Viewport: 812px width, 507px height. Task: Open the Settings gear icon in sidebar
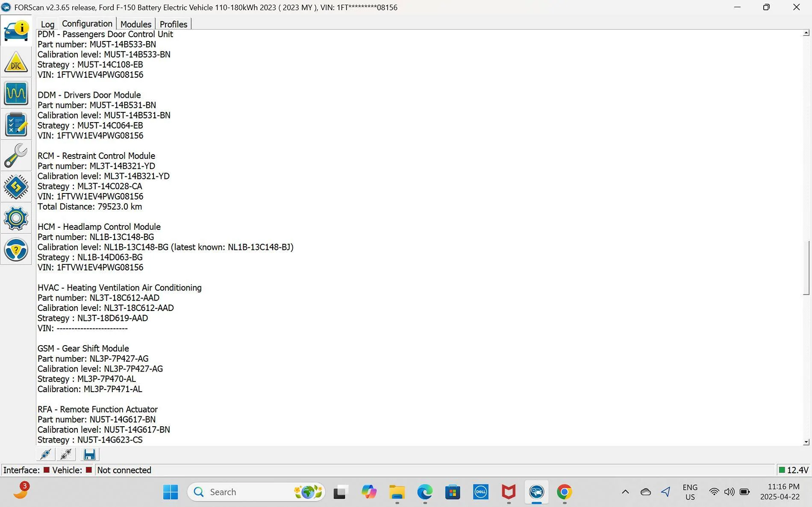coord(16,218)
